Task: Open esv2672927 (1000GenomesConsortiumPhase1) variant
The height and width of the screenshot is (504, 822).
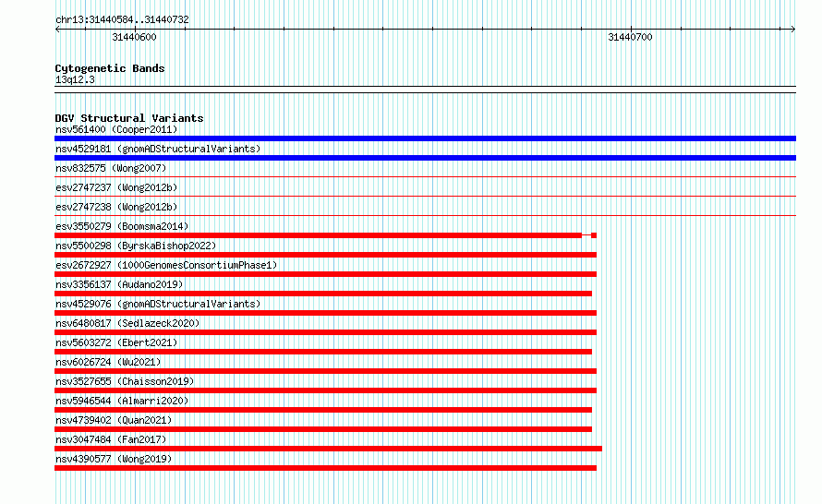Action: coord(166,265)
